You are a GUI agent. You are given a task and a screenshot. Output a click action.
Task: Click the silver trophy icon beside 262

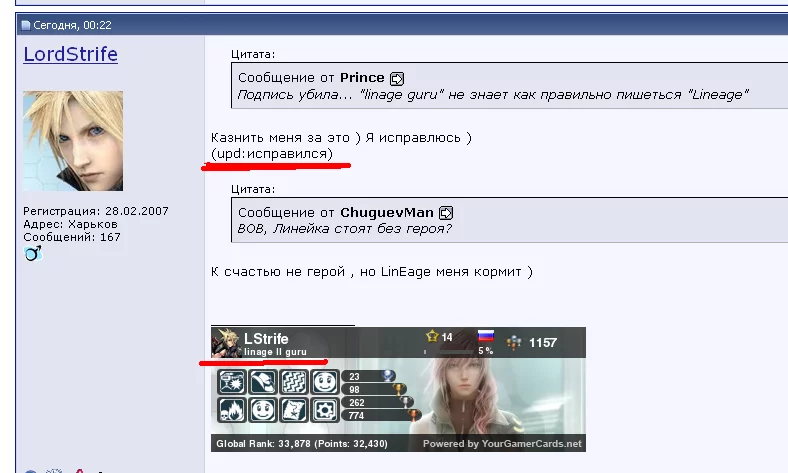coord(406,402)
